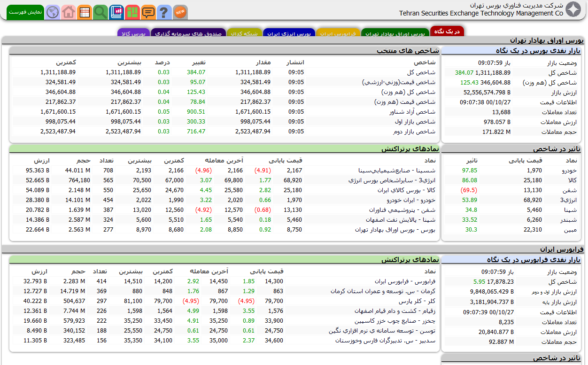Switch to the 'در یک نگاه' tab
This screenshot has height=365, width=588.
pos(447,31)
